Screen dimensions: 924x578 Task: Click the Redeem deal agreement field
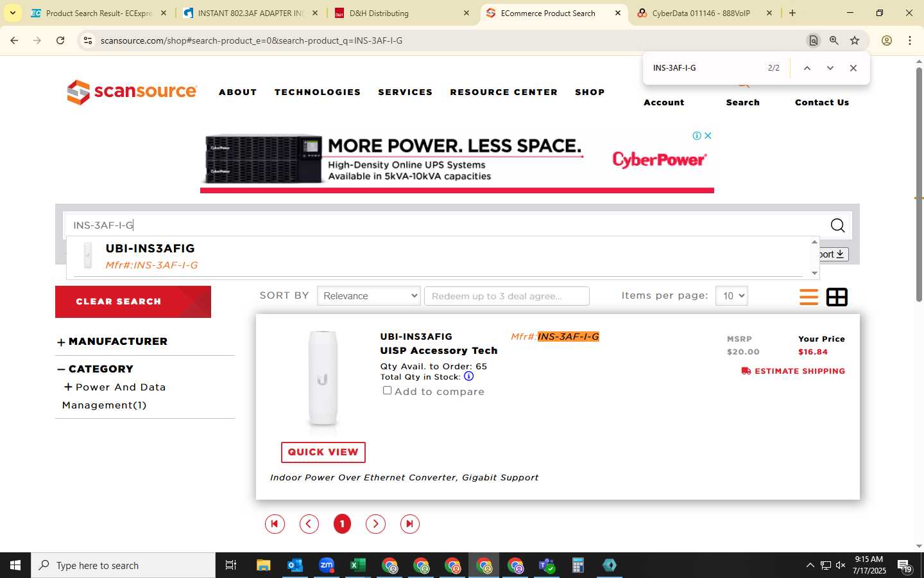507,296
